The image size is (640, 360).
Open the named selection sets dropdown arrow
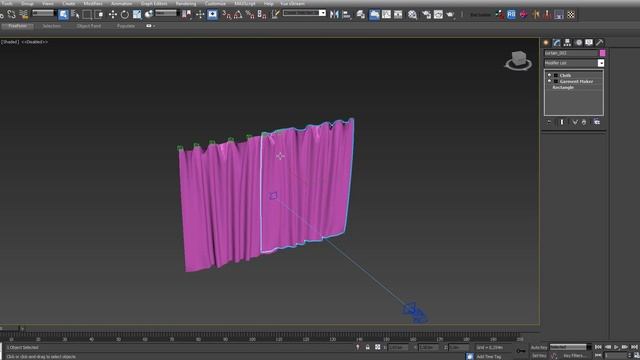322,13
